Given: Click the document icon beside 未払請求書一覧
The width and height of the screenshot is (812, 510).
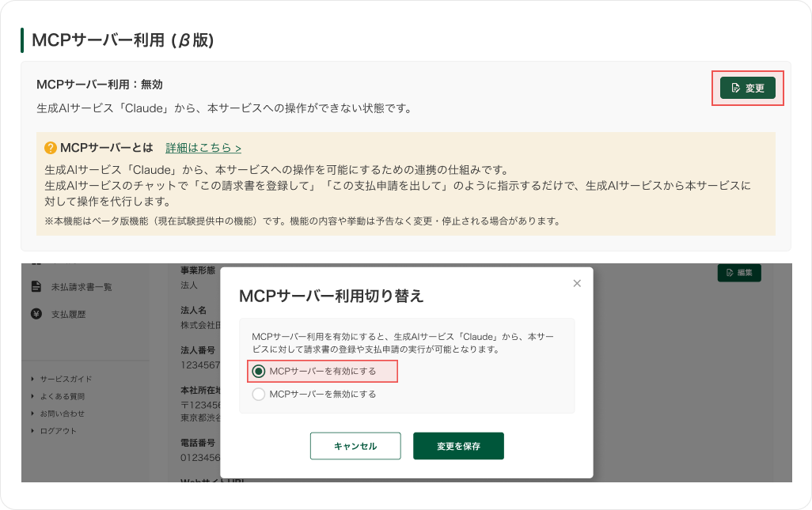Looking at the screenshot, I should 36,286.
